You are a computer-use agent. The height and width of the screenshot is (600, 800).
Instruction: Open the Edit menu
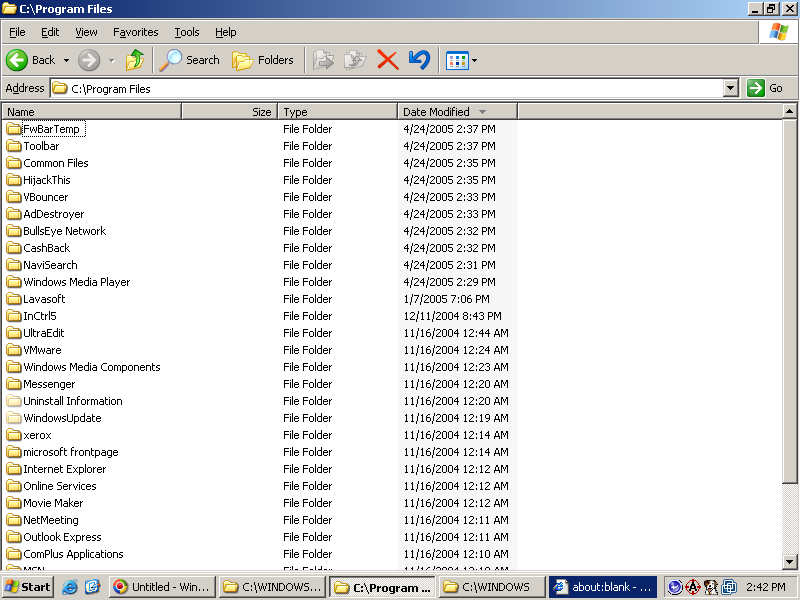(50, 32)
